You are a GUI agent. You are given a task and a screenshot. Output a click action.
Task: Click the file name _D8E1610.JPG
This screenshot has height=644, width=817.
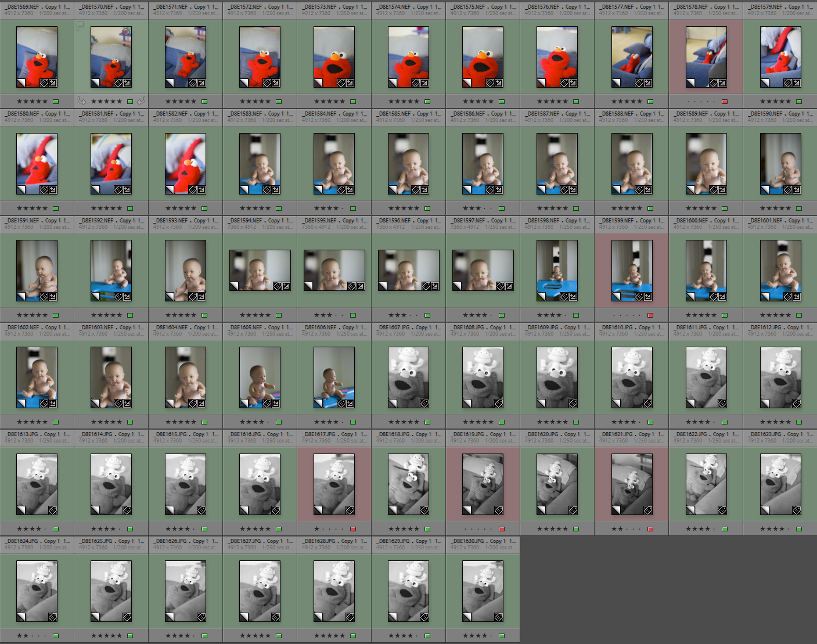click(617, 328)
